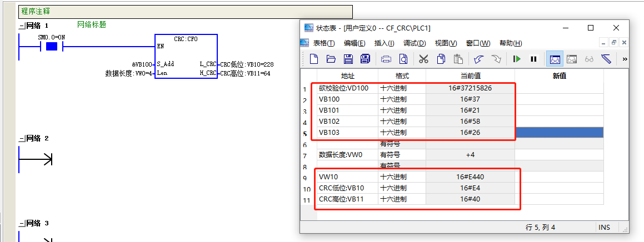The width and height of the screenshot is (644, 242).
Task: Select the VB103 address cell
Action: click(347, 133)
